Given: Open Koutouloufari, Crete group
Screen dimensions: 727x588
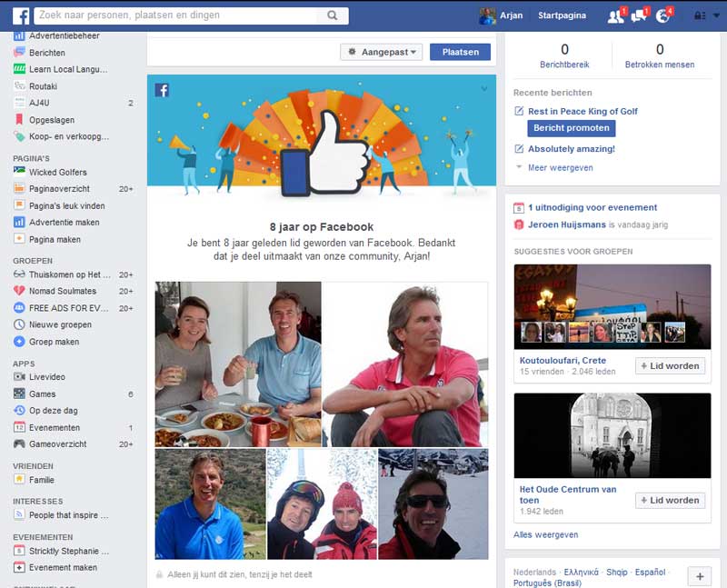Looking at the screenshot, I should 563,360.
